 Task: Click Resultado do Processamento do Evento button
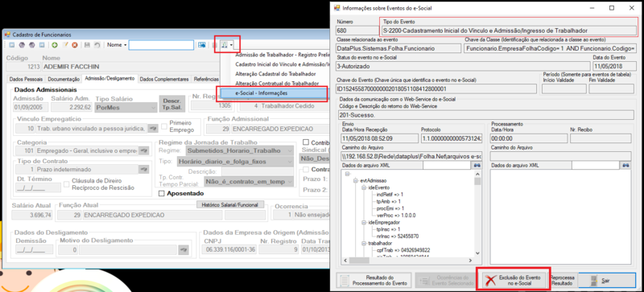[x=374, y=281]
